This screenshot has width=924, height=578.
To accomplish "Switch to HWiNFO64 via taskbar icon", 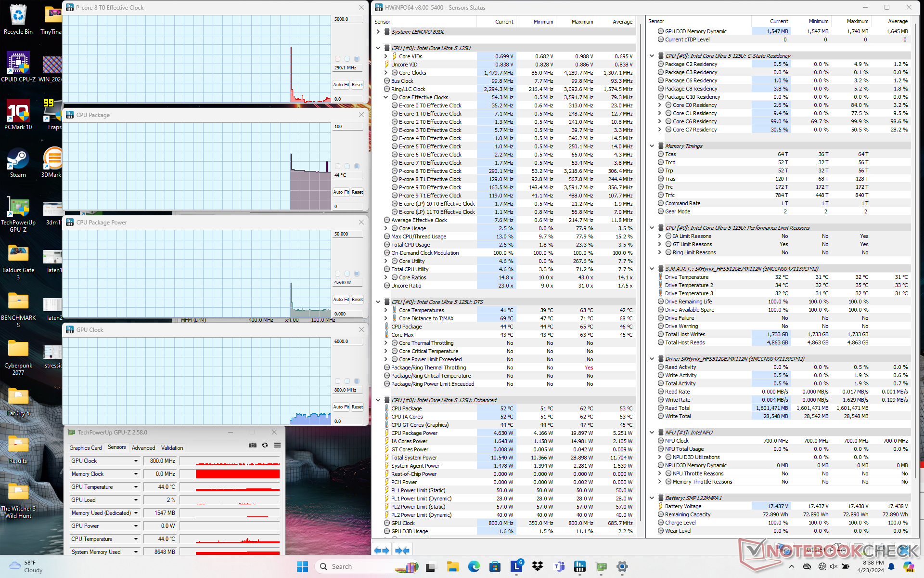I will point(580,566).
